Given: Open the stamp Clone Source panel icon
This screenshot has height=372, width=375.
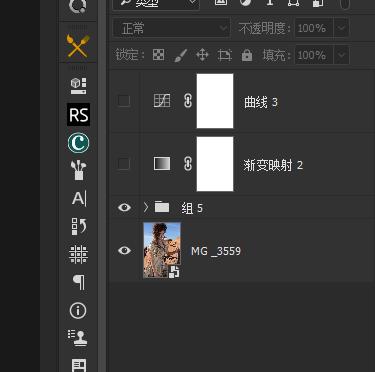Looking at the screenshot, I should 78,338.
